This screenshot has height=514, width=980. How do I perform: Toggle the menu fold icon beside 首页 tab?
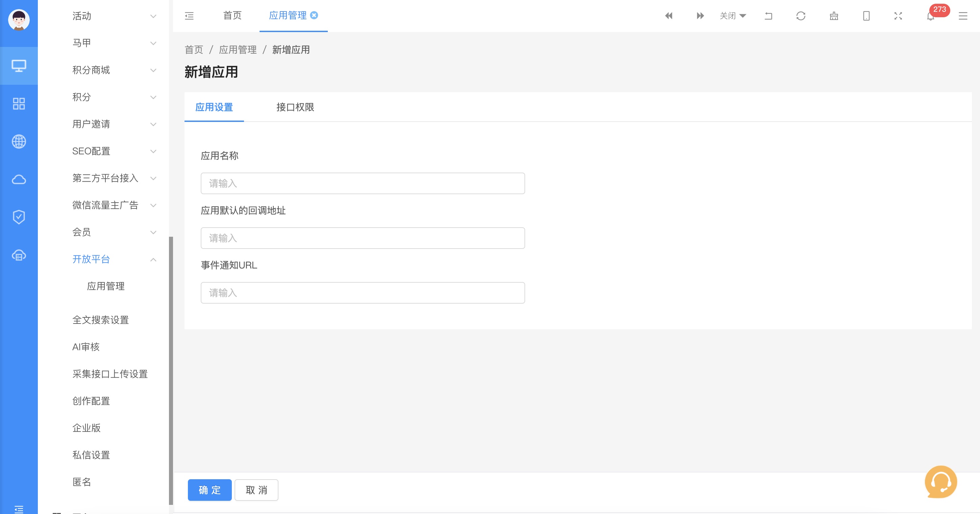189,16
